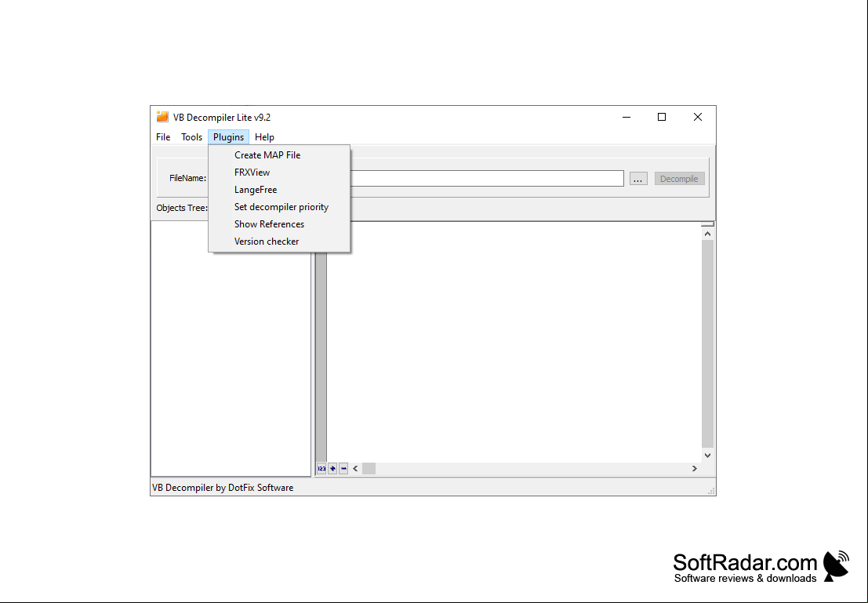Minimize the VB Decompiler window
Viewport: 868px width, 603px height.
(626, 117)
